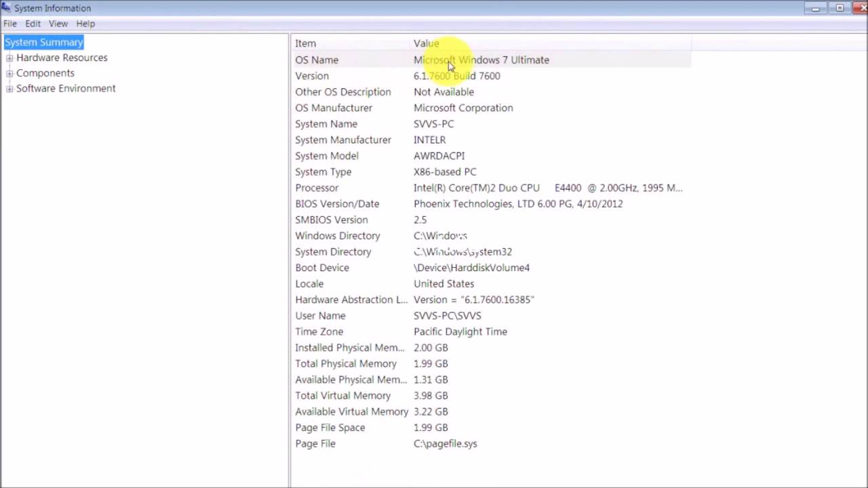Click the United States value
This screenshot has height=488, width=868.
[444, 284]
